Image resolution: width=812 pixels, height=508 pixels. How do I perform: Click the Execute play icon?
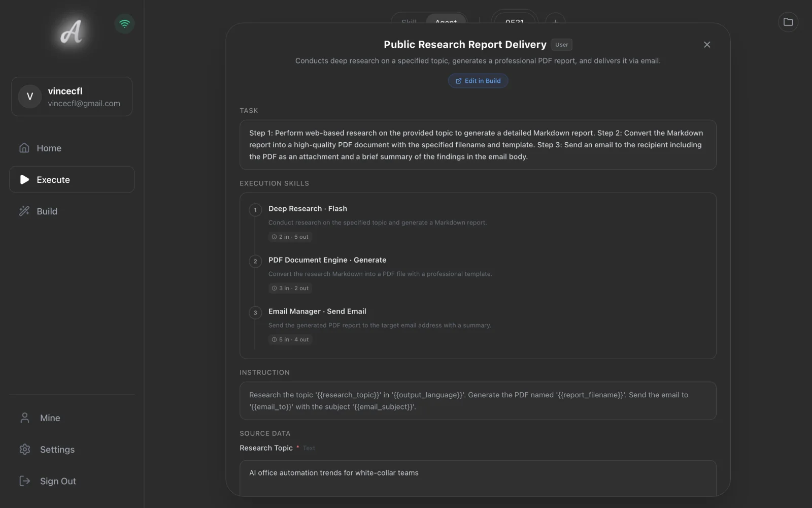[24, 179]
